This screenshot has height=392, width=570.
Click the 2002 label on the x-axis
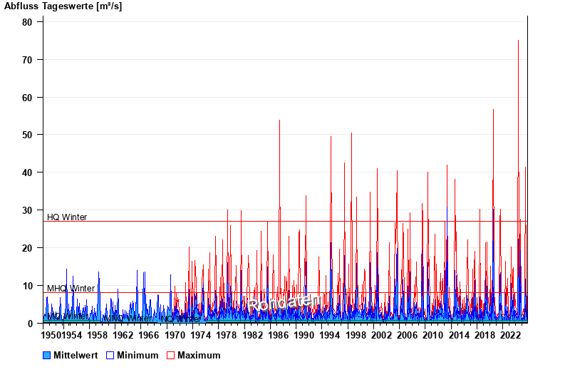(381, 335)
